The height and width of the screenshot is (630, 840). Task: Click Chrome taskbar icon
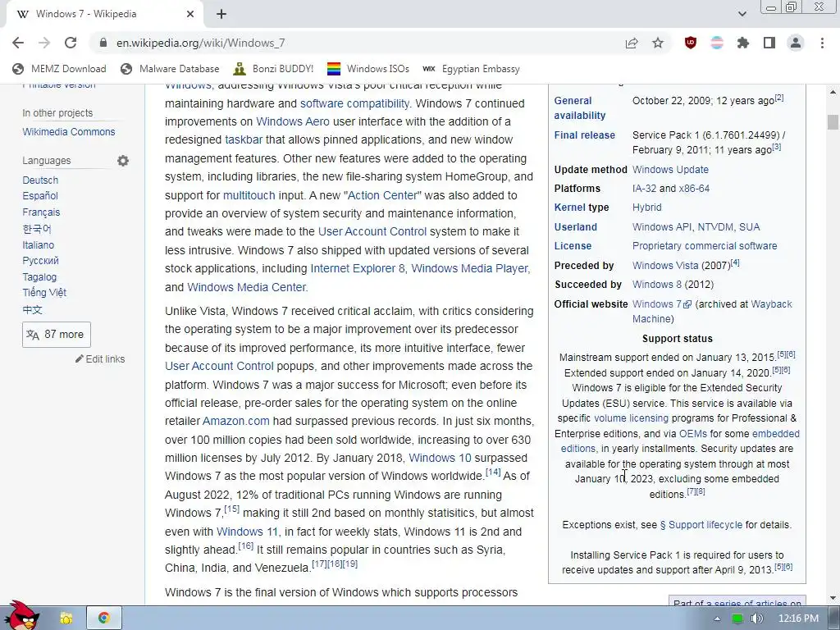tap(104, 619)
